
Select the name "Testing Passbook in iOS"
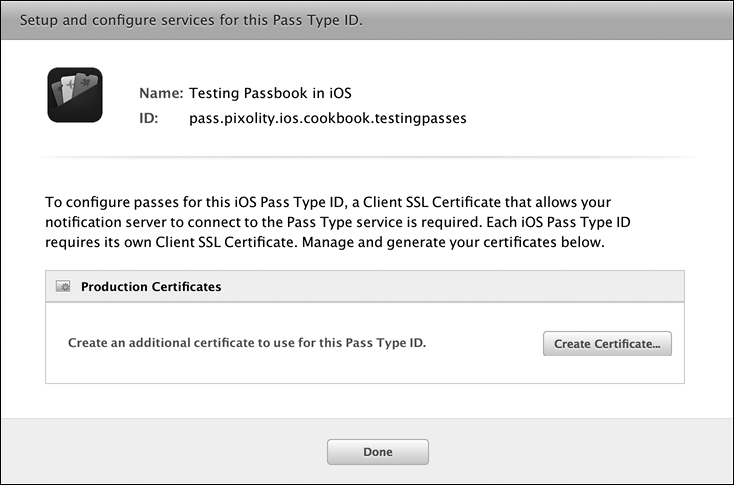pos(271,94)
